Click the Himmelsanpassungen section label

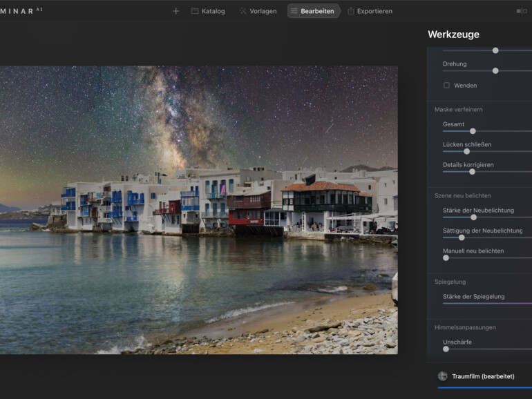click(465, 327)
